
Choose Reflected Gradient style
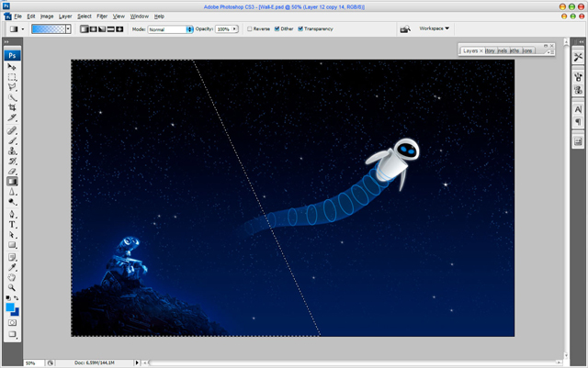click(x=110, y=29)
